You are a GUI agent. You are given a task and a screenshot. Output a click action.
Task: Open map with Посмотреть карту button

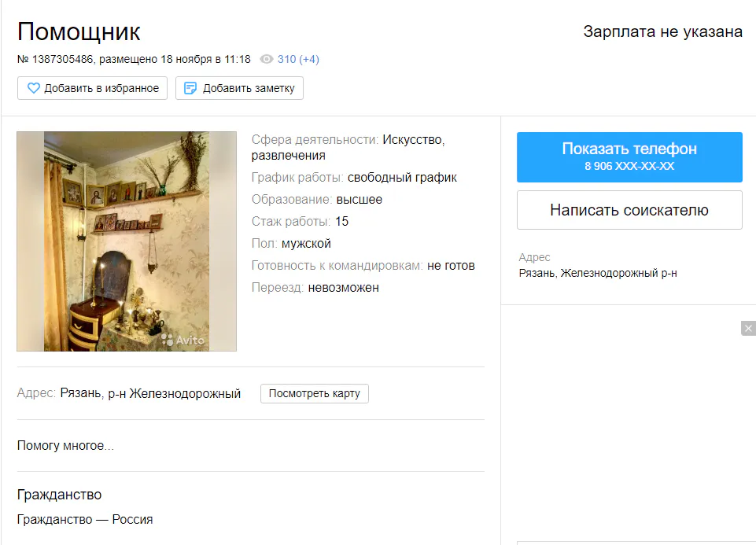click(315, 394)
